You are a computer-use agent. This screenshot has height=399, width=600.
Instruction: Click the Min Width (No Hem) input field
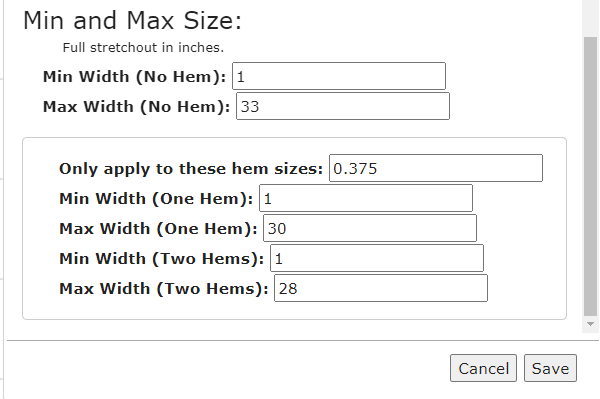click(339, 76)
